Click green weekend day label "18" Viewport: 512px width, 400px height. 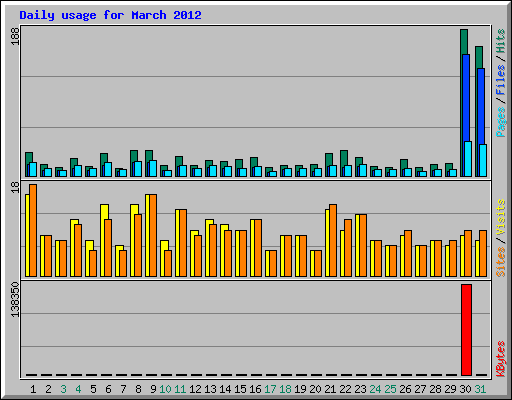[x=285, y=389]
